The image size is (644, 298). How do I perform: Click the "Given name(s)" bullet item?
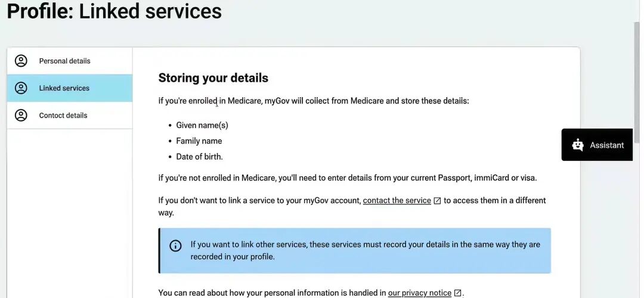coord(202,125)
